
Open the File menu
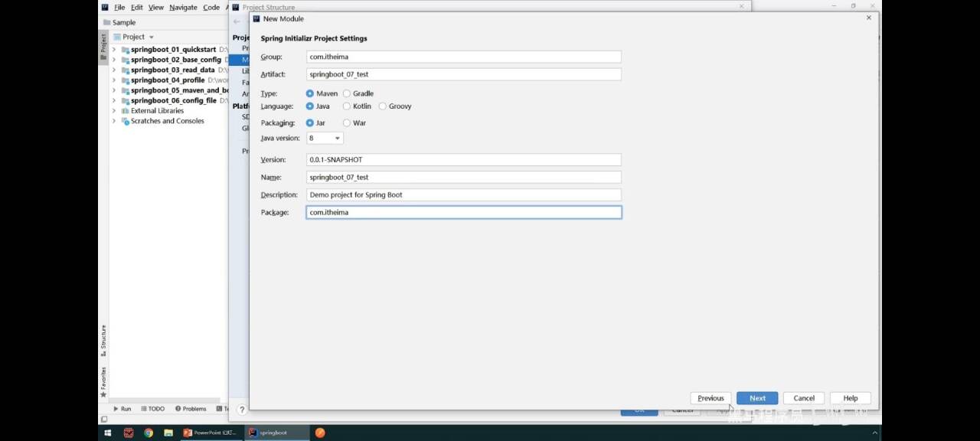click(119, 7)
